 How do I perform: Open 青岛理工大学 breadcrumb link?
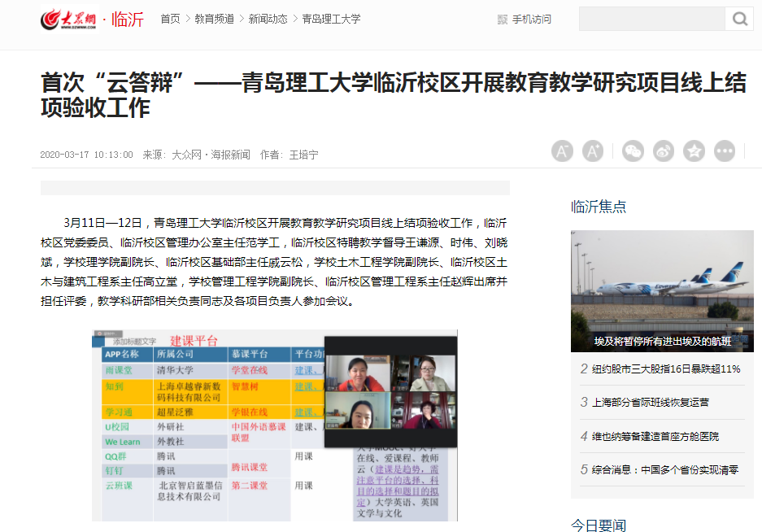pyautogui.click(x=331, y=19)
